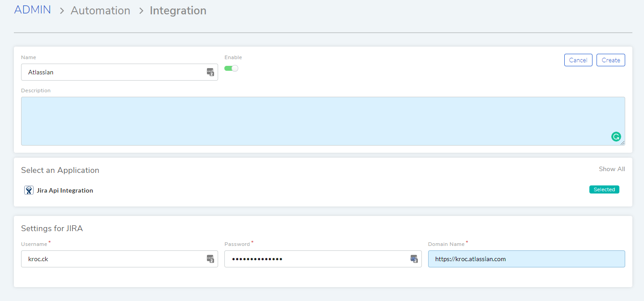Click the Password field label
The width and height of the screenshot is (644, 301).
[x=237, y=244]
